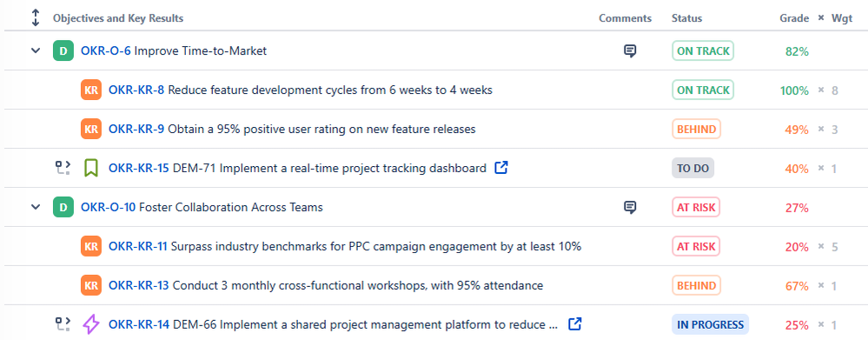Collapse the Foster Collaboration Across Teams objective

(36, 207)
